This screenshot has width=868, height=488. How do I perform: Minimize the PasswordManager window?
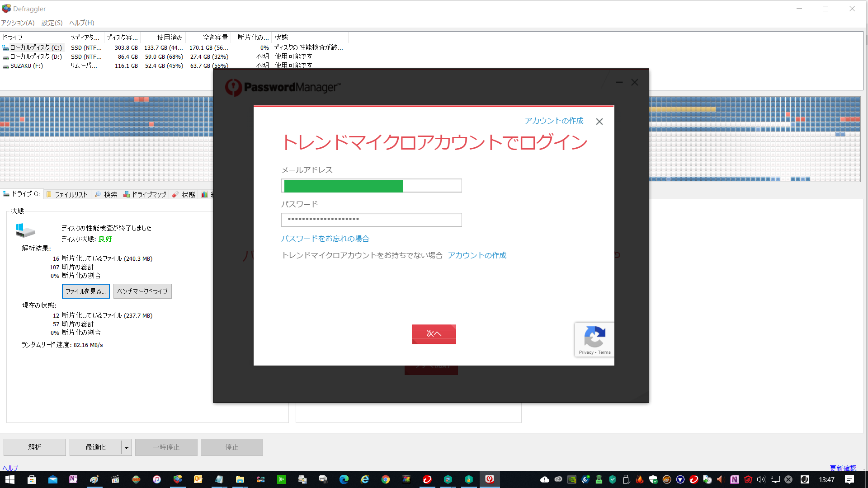619,82
